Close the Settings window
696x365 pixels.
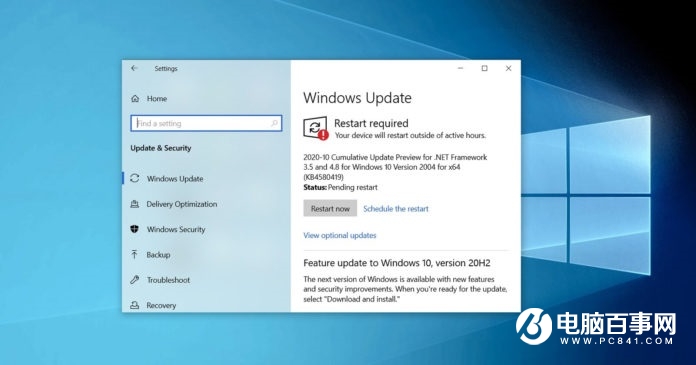(x=508, y=68)
